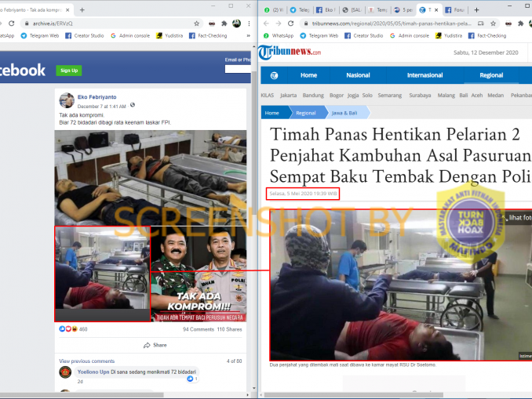Viewport: 532px width, 399px height.
Task: Click the Share button on post
Action: coord(155,345)
